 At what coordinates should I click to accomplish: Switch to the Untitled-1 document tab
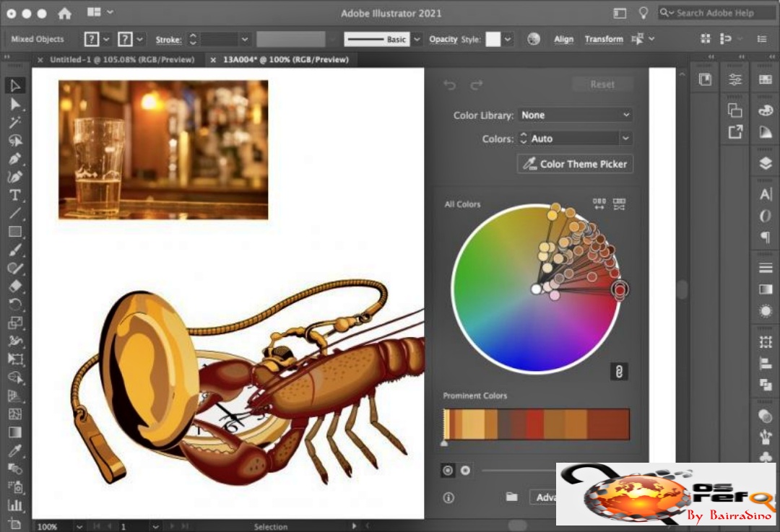click(x=122, y=60)
